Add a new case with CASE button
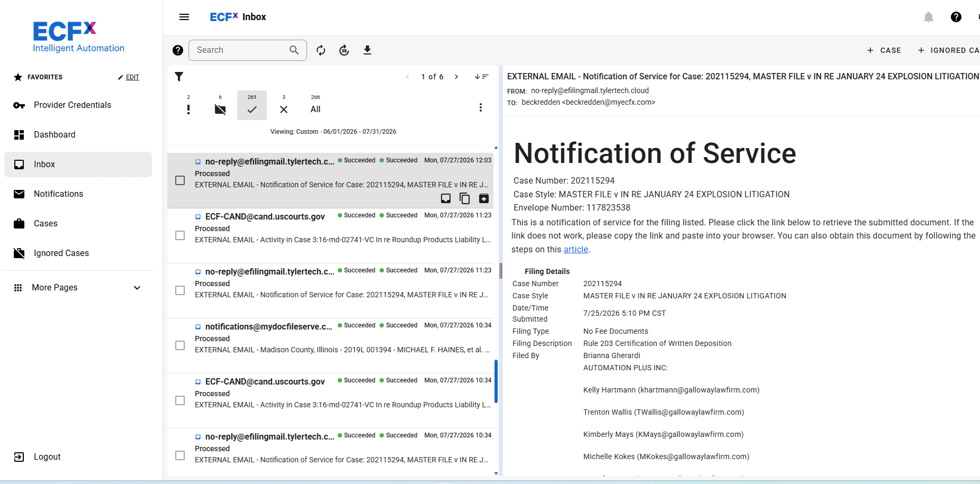The height and width of the screenshot is (484, 980). (884, 50)
